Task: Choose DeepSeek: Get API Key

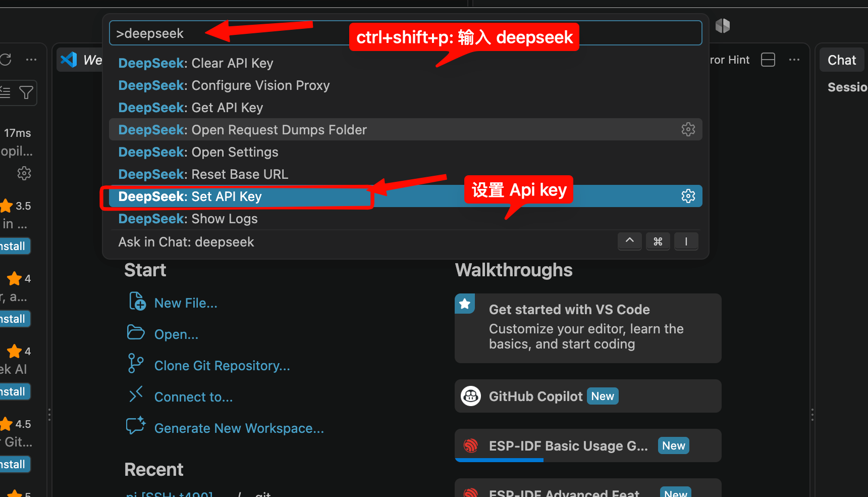Action: (x=406, y=108)
